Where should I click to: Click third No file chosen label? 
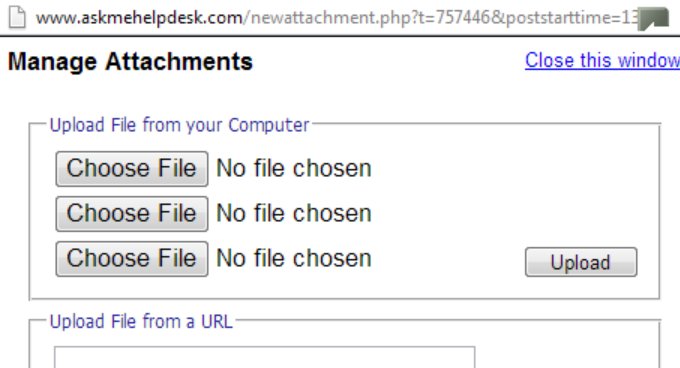[294, 258]
